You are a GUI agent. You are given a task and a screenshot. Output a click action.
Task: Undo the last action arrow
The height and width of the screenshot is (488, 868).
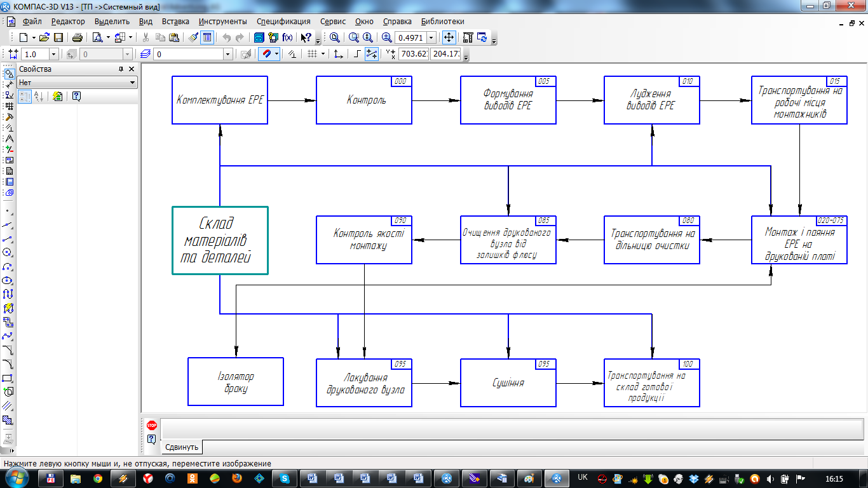(227, 37)
